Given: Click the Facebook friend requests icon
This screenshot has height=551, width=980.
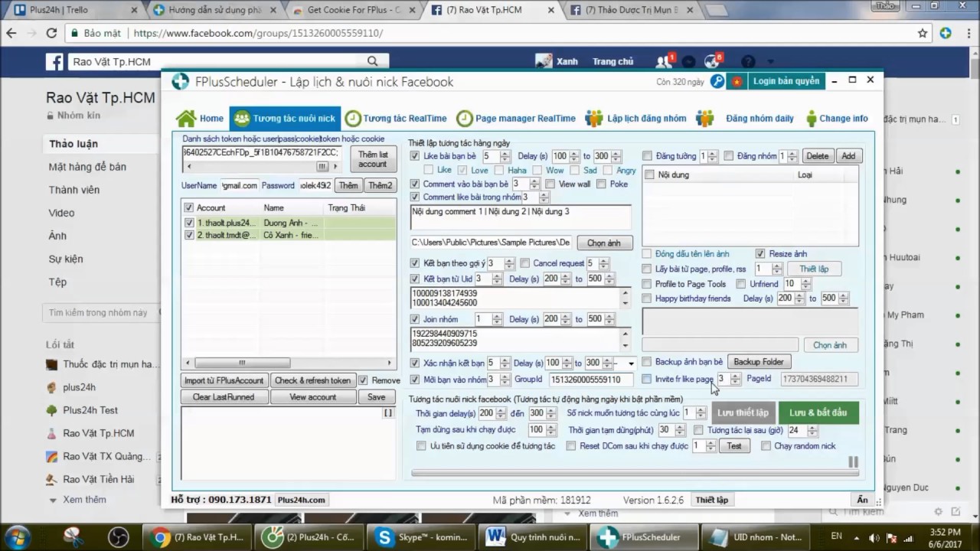Looking at the screenshot, I should click(x=665, y=62).
